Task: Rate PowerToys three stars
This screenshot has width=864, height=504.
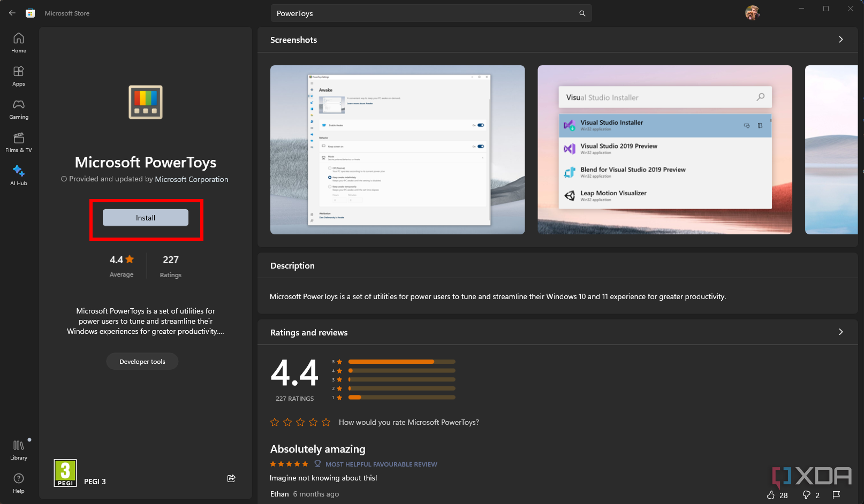Action: pos(300,422)
